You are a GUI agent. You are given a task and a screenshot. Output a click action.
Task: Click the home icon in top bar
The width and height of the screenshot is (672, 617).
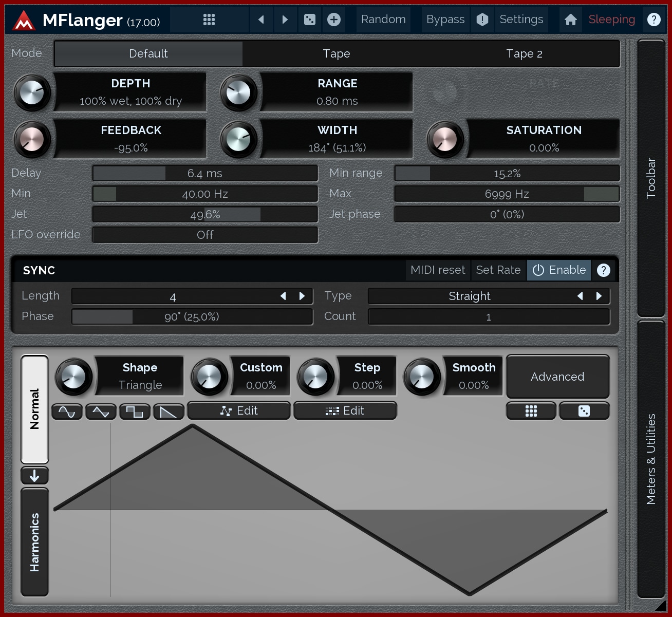[x=570, y=20]
